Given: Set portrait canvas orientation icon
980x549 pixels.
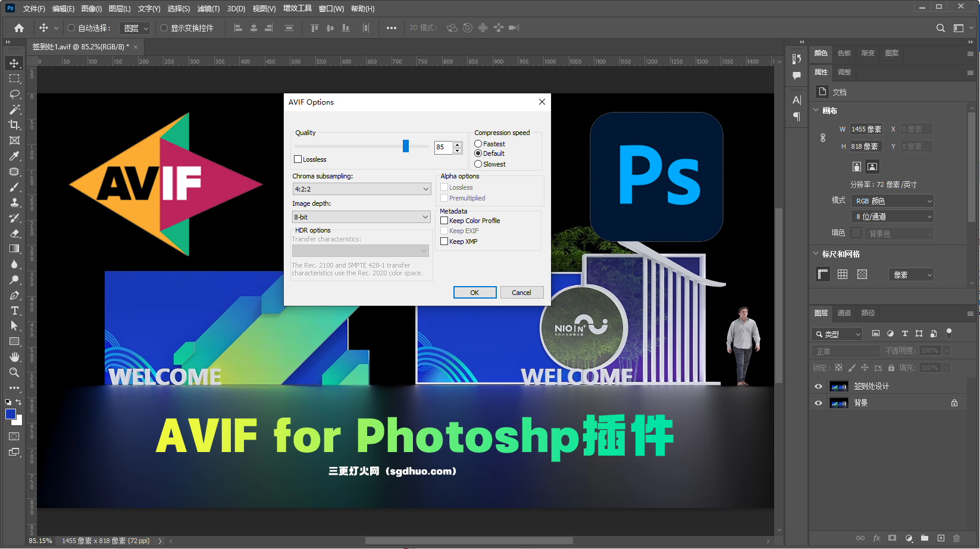Looking at the screenshot, I should [x=857, y=167].
